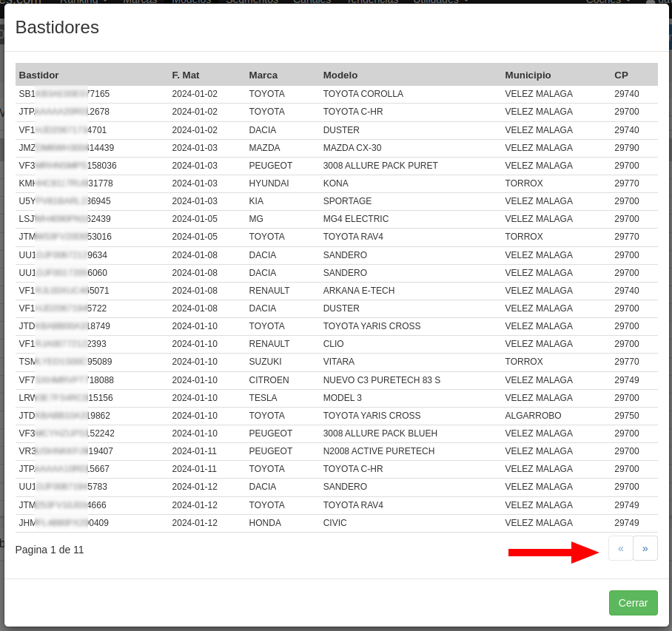Viewport: 672px width, 631px height.
Task: Click the Municipio column header
Action: [x=528, y=75]
